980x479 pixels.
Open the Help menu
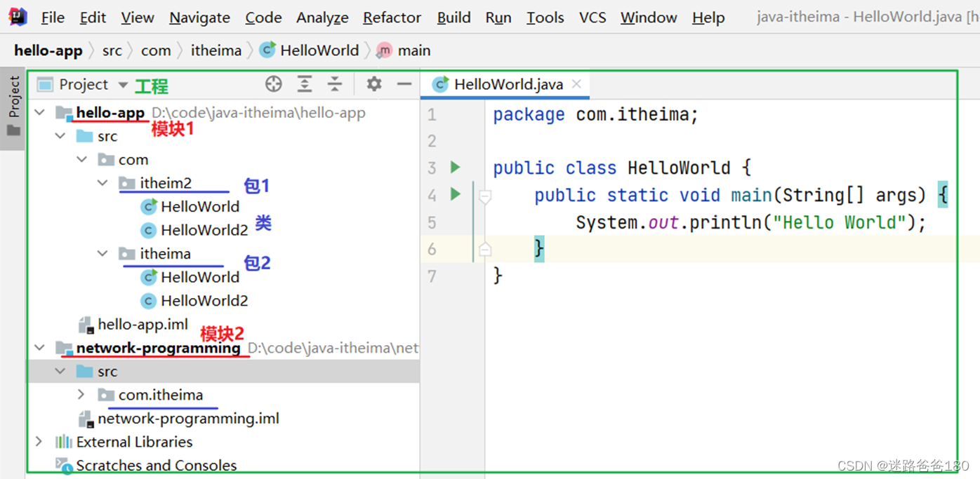pyautogui.click(x=708, y=18)
